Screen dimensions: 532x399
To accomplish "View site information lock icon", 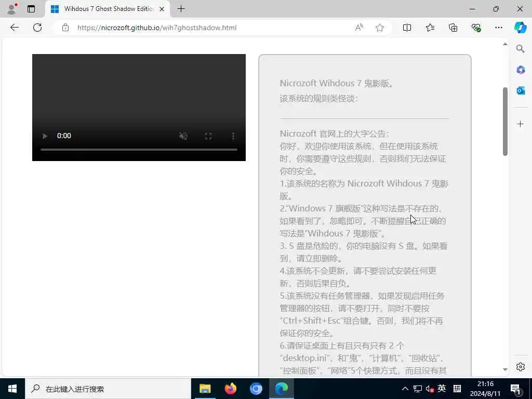I will (65, 28).
